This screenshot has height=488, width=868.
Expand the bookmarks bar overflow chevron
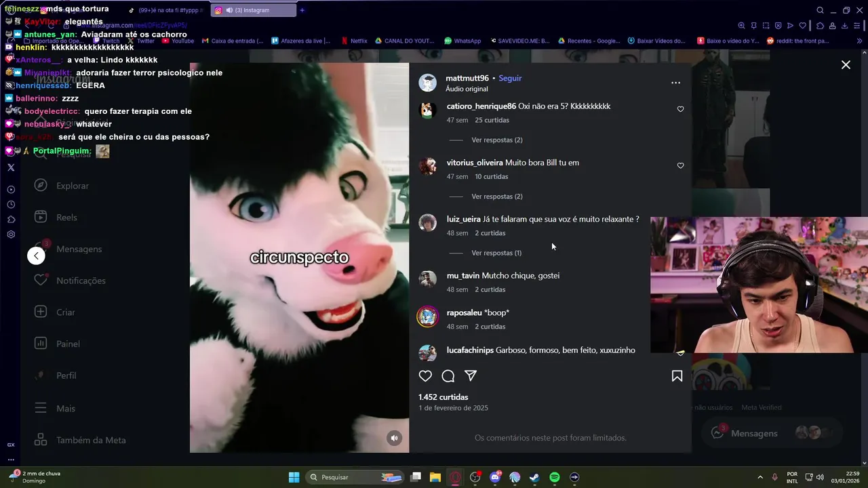[860, 41]
